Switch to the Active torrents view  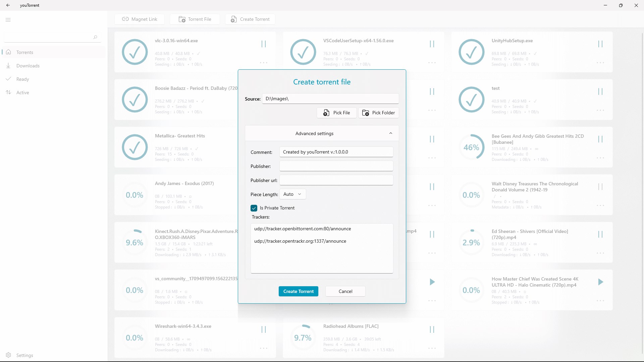pos(22,93)
